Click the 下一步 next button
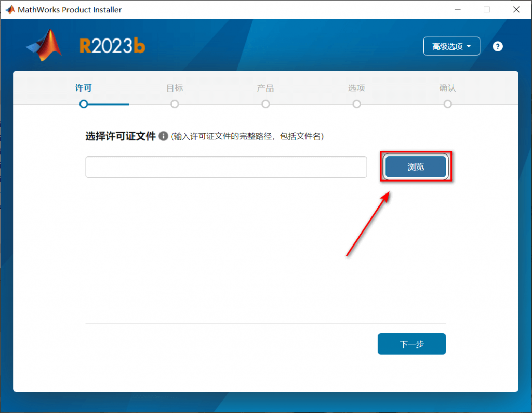Image resolution: width=532 pixels, height=413 pixels. (x=411, y=344)
